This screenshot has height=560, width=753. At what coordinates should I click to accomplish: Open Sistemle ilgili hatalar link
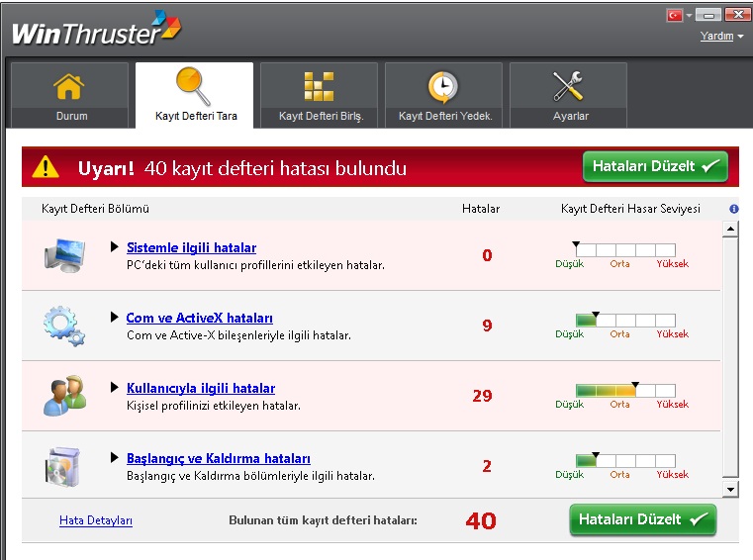coord(191,247)
